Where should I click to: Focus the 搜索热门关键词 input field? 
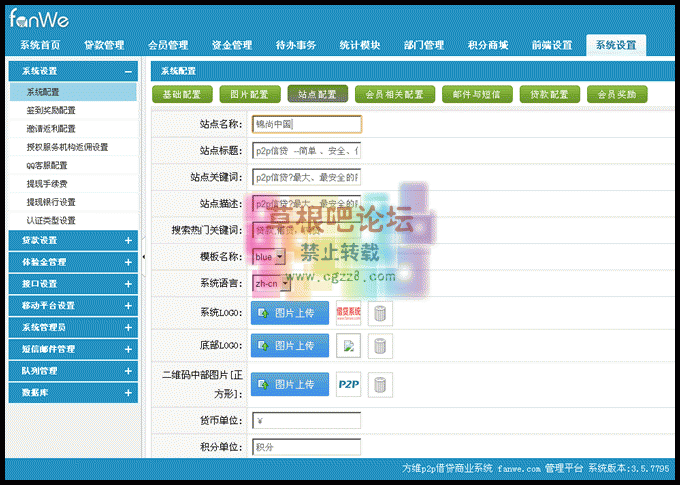(x=307, y=230)
